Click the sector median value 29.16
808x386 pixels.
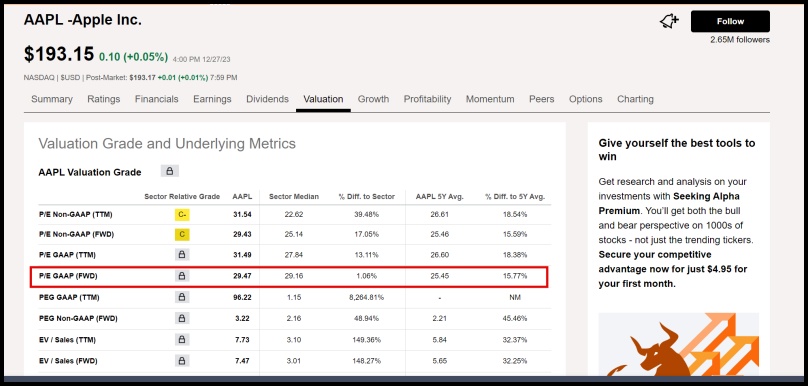pyautogui.click(x=294, y=276)
